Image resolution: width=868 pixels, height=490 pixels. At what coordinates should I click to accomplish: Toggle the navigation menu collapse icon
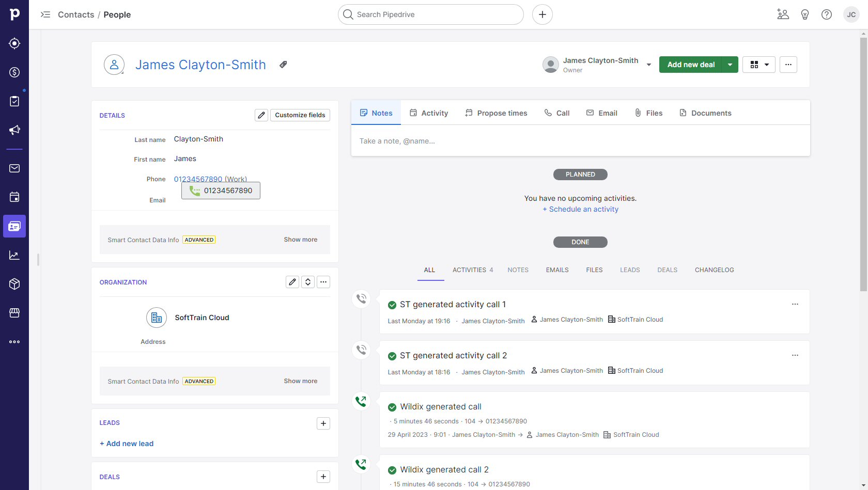click(x=45, y=14)
